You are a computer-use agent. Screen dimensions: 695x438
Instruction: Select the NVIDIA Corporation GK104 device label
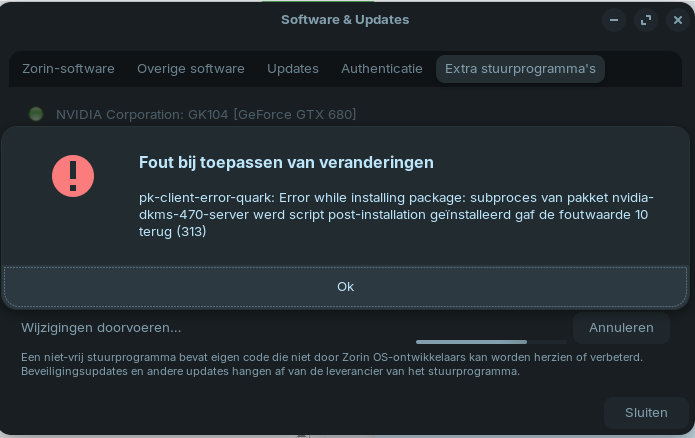click(x=206, y=114)
